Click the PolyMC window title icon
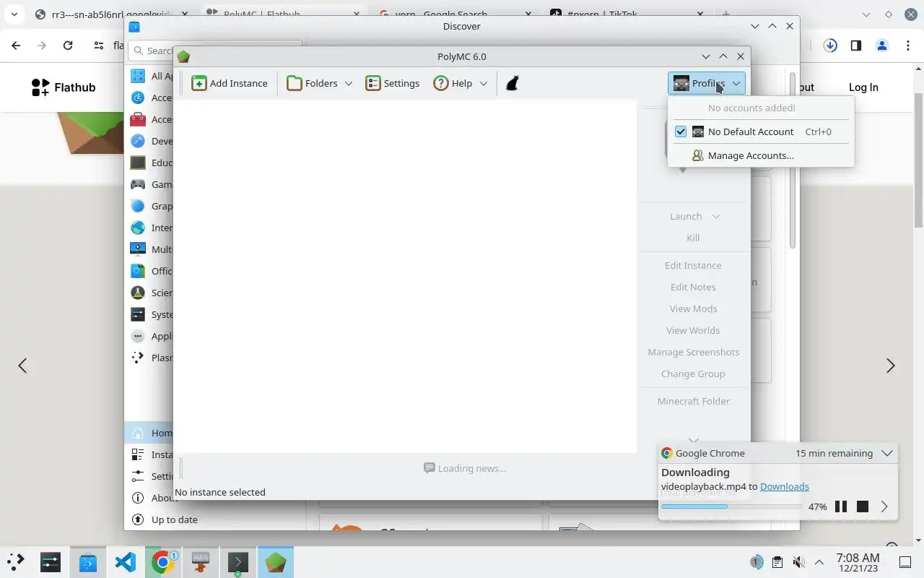This screenshot has width=924, height=578. [x=183, y=56]
